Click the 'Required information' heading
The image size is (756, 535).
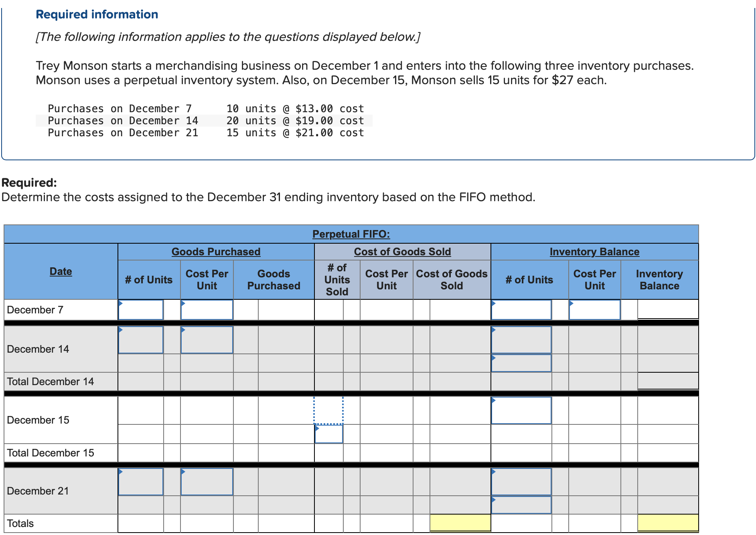(x=97, y=14)
